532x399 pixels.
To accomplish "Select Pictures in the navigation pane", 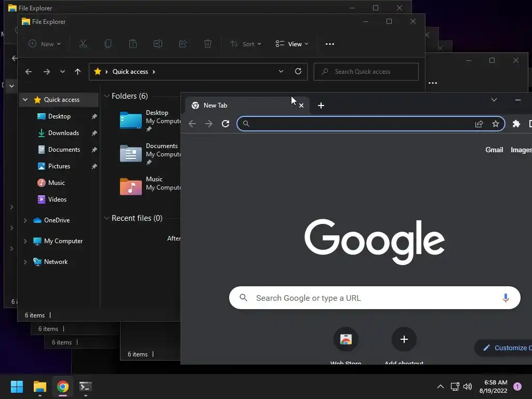I will [59, 166].
